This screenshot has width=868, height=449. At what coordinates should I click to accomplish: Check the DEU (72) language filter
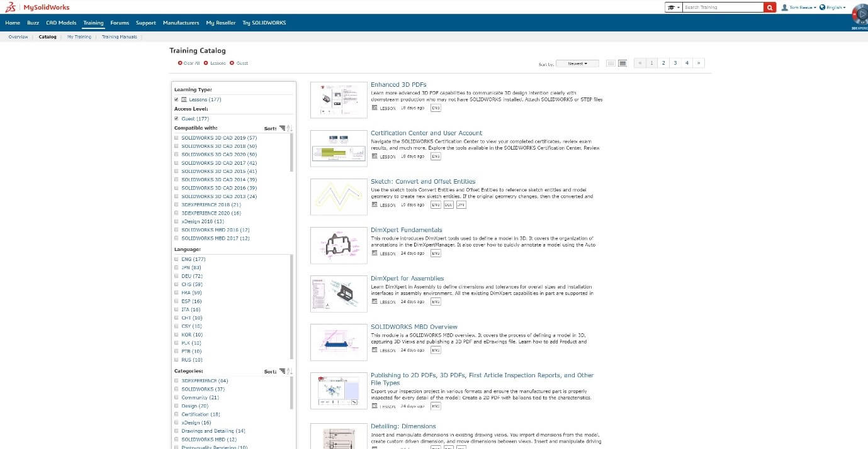point(176,276)
